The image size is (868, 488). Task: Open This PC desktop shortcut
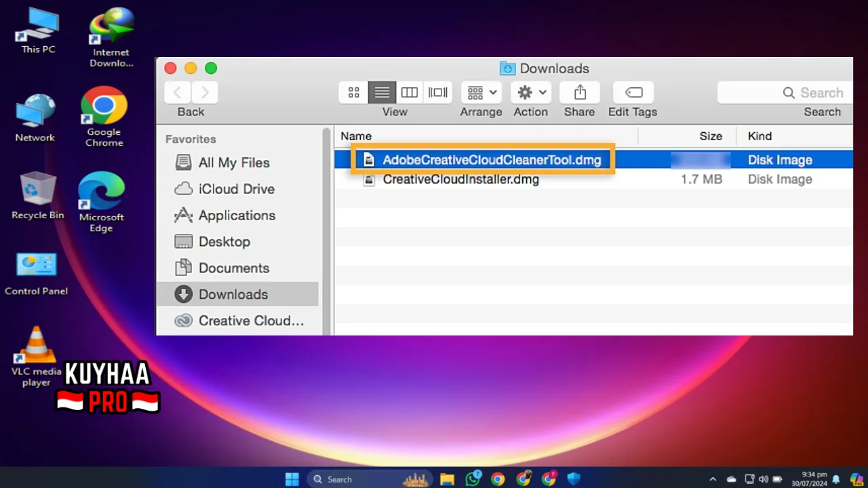pos(38,30)
